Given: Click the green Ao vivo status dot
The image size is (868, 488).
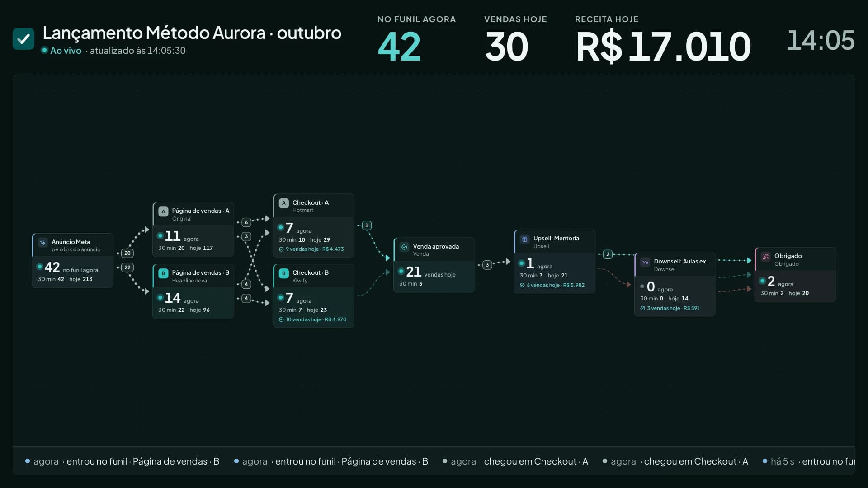Looking at the screenshot, I should [x=44, y=50].
